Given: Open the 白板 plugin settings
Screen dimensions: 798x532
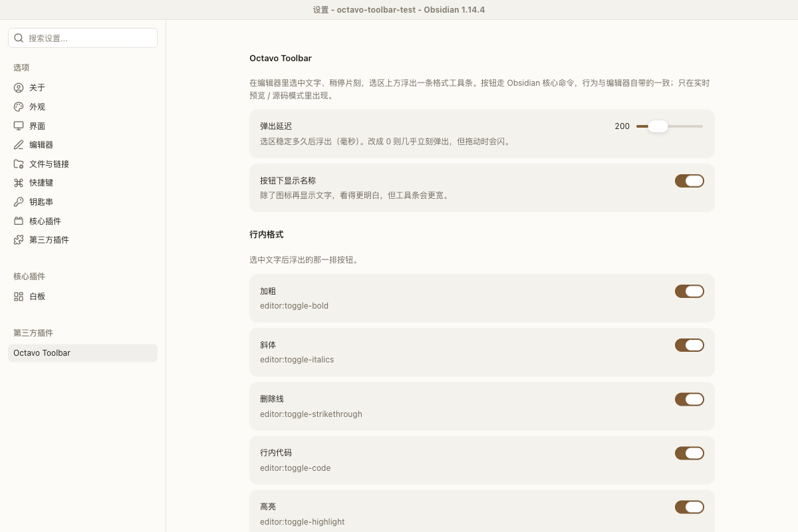Looking at the screenshot, I should (x=82, y=297).
